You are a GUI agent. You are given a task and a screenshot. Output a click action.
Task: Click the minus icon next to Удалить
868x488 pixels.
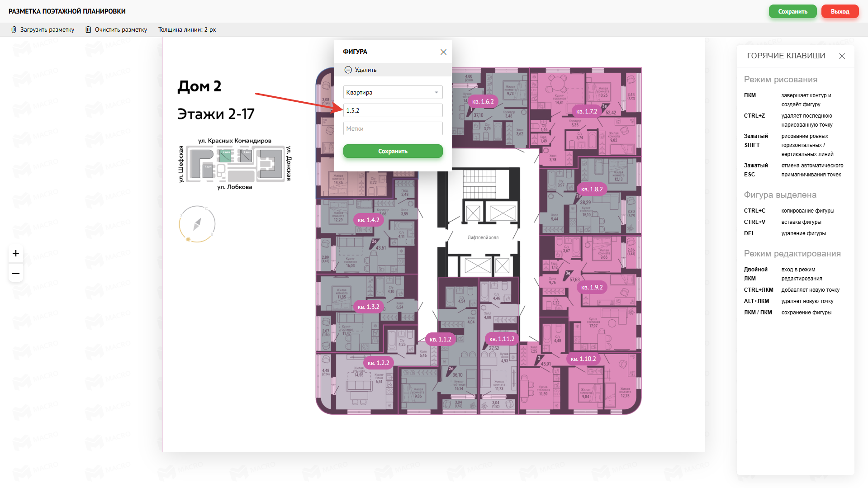(x=348, y=70)
